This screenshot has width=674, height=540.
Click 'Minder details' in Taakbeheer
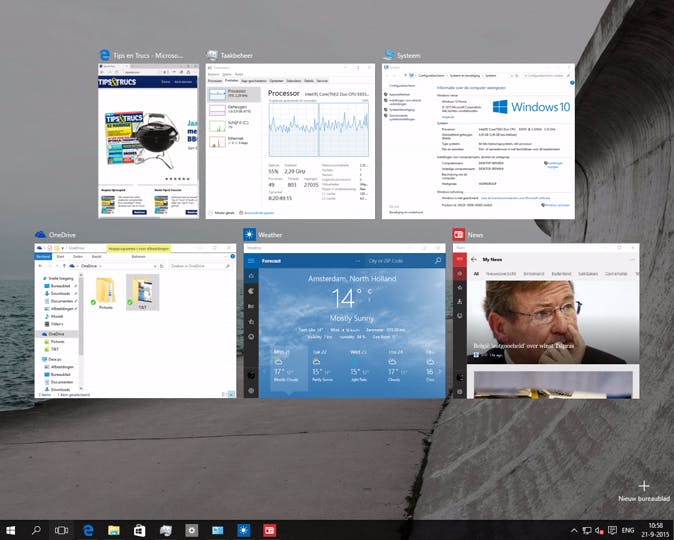pyautogui.click(x=222, y=212)
